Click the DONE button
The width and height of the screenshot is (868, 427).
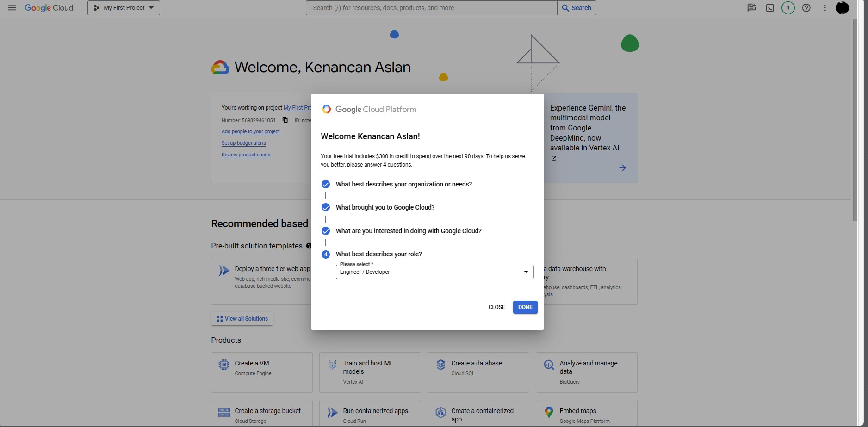point(525,307)
